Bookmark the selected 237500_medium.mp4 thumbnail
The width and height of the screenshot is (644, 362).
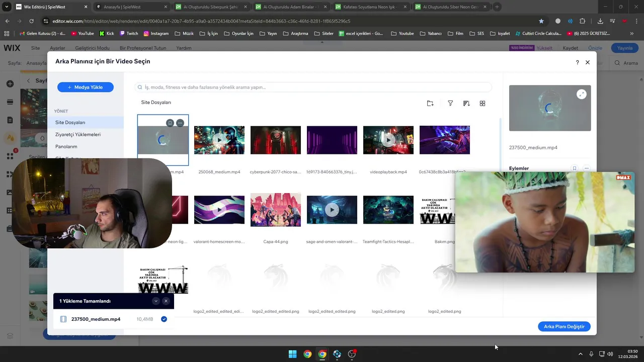coord(170,123)
